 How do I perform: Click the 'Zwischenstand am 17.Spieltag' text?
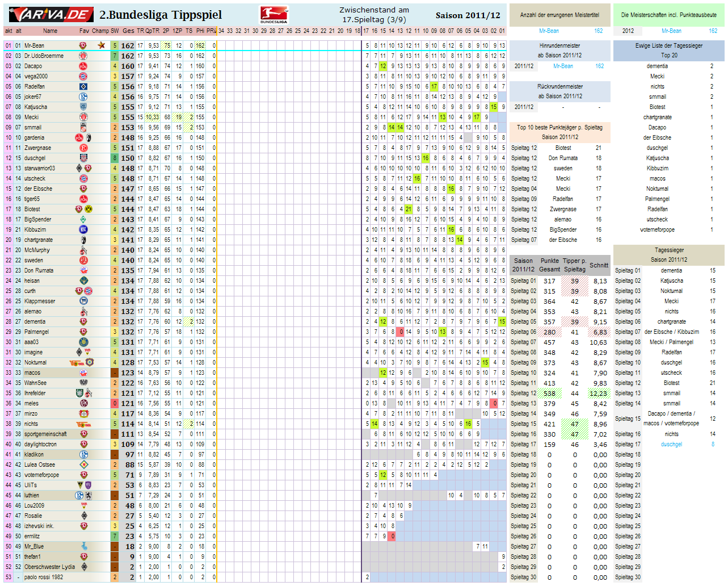[374, 15]
